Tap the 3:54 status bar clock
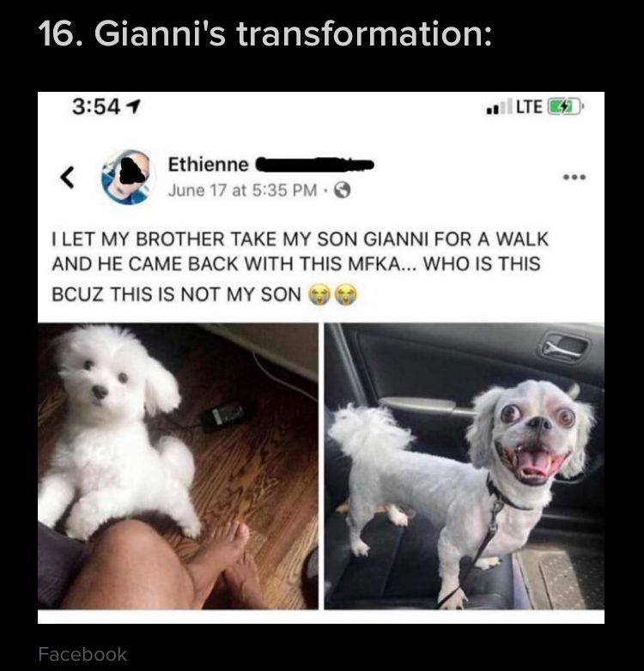Image resolution: width=644 pixels, height=671 pixels. pos(96,106)
